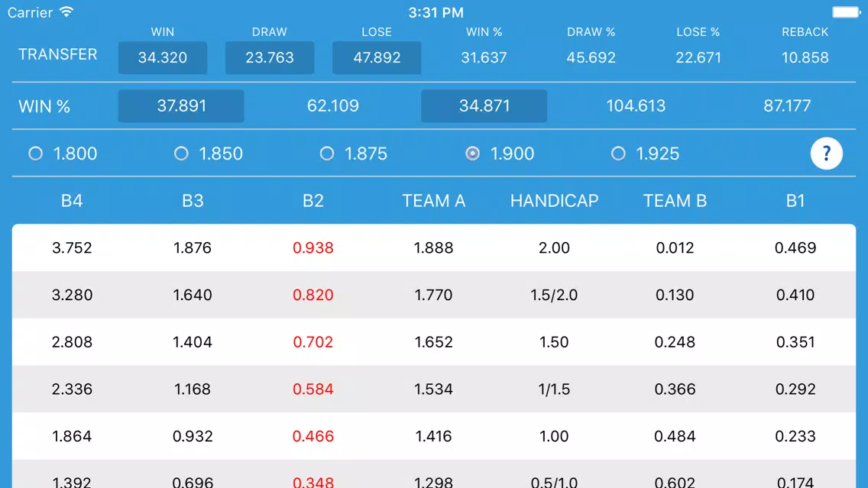Tap the HANDICAP column header
Screen dimensions: 868x488
pos(554,200)
